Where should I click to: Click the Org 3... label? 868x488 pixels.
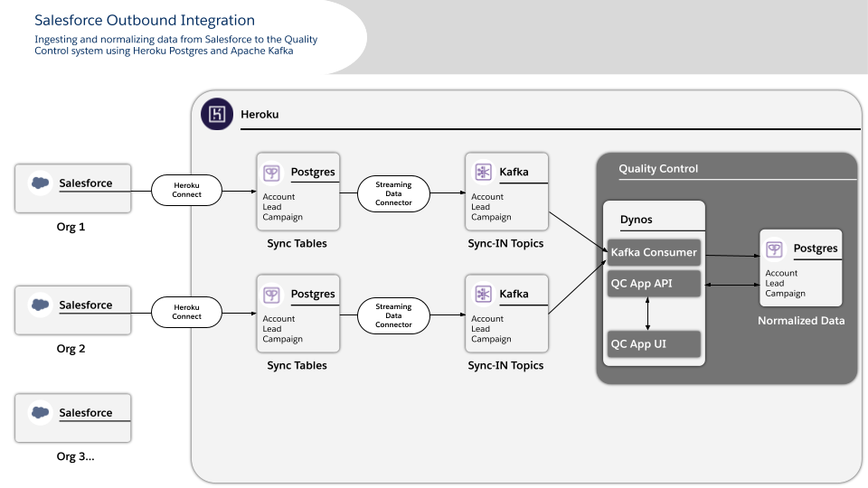point(75,456)
